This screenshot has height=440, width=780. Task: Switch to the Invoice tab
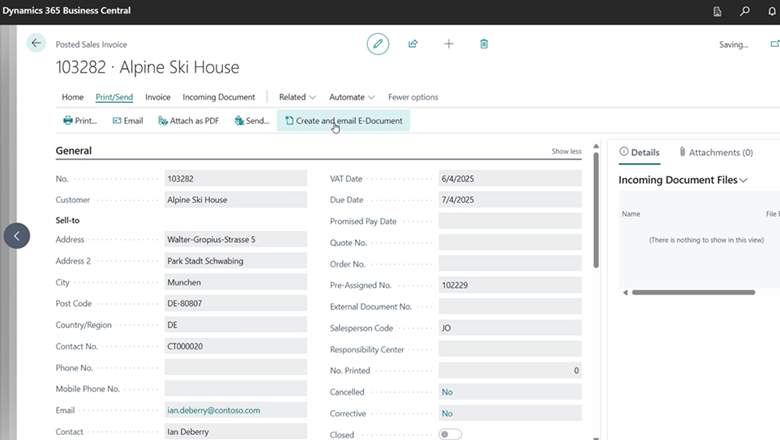[158, 97]
